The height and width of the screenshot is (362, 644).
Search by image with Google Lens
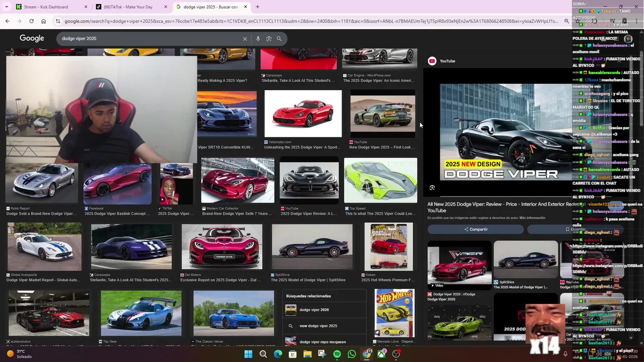[269, 39]
